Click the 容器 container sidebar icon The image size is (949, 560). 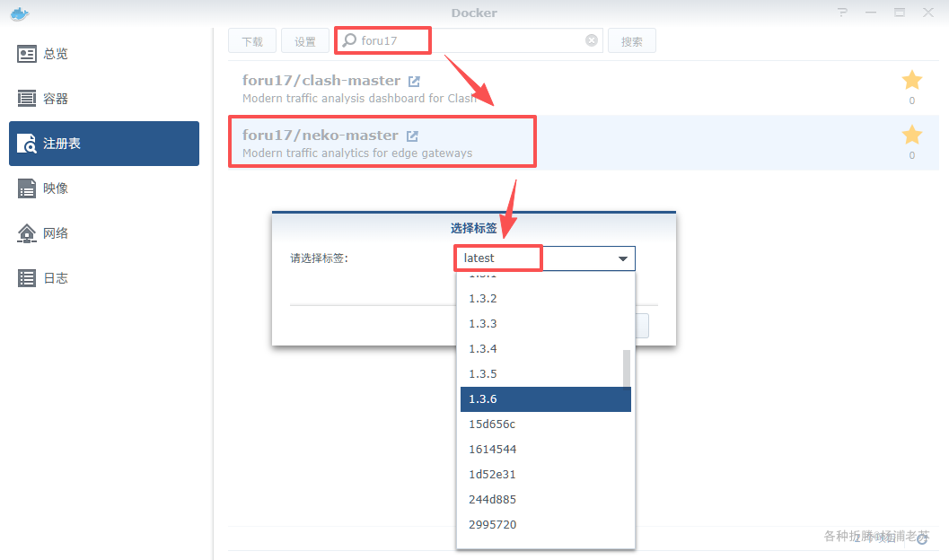coord(27,98)
